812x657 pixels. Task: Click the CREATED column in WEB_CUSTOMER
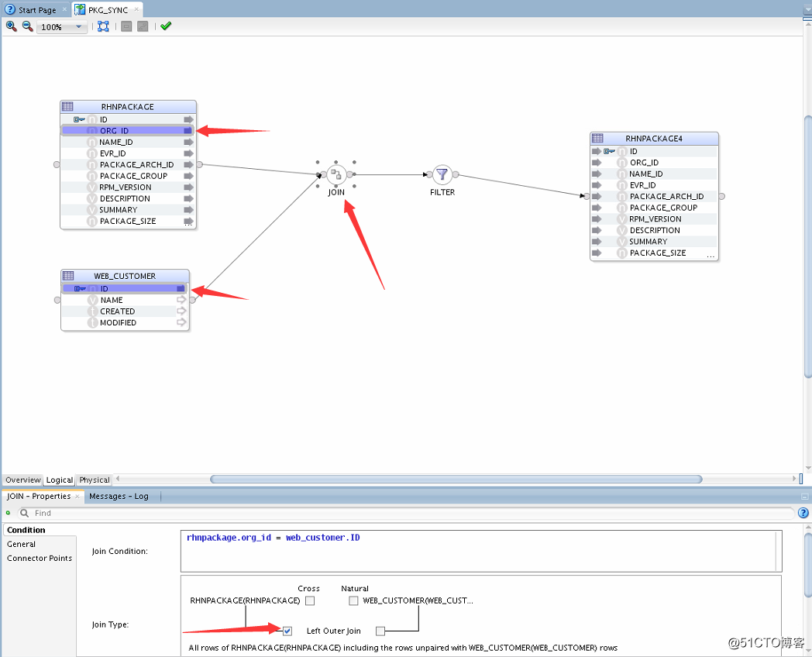click(x=118, y=311)
